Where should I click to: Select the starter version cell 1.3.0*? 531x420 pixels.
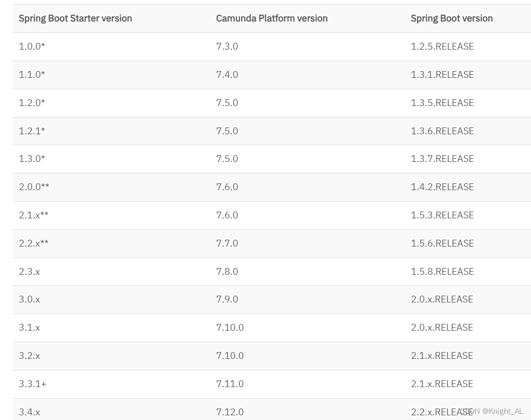click(32, 159)
